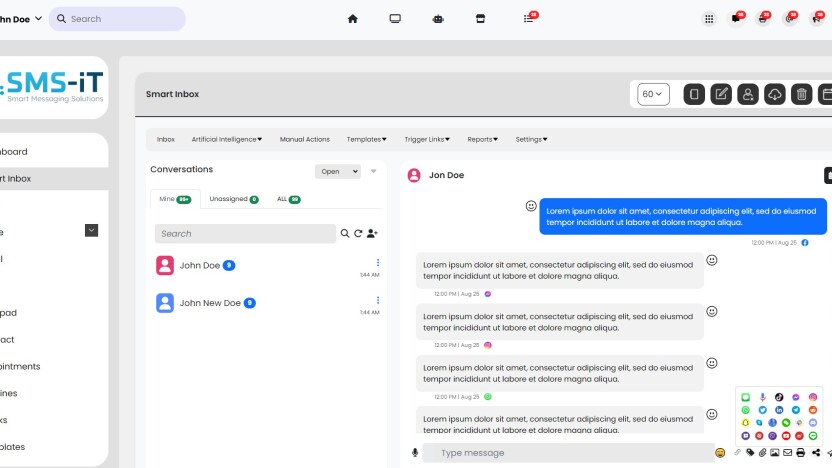React with smiley to first incoming gray message

point(712,260)
